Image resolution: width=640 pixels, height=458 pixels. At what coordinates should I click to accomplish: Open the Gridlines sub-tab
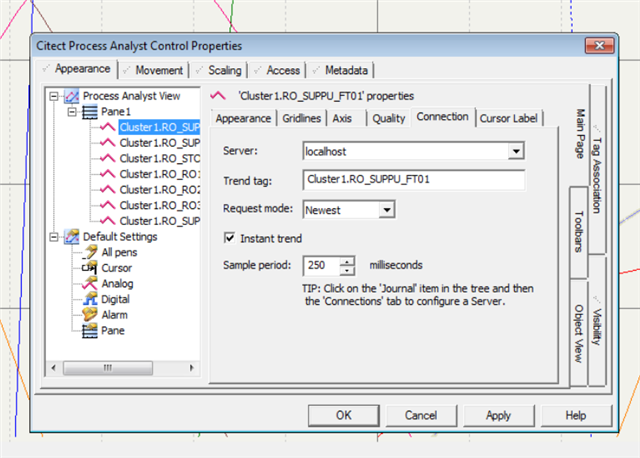pyautogui.click(x=302, y=118)
